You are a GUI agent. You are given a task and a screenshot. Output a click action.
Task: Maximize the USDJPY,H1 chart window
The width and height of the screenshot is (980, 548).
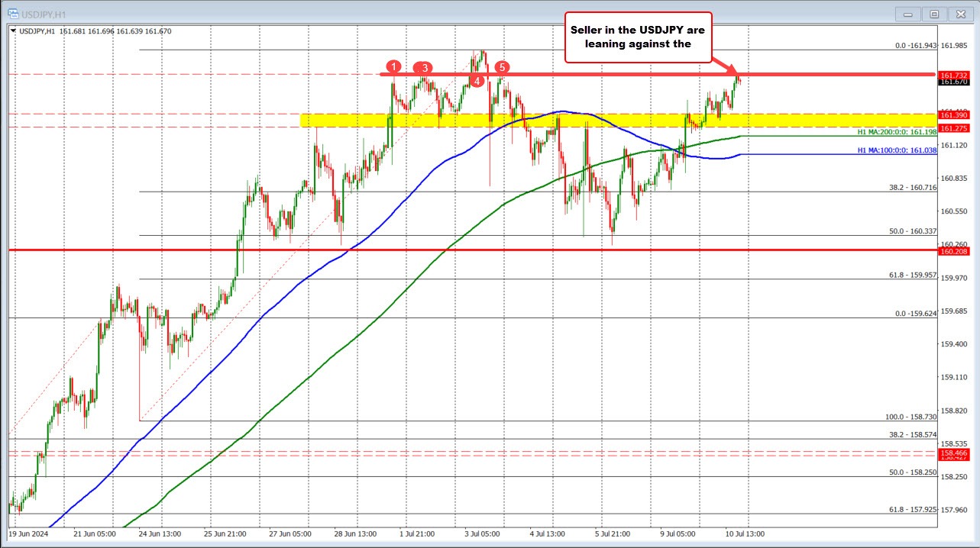(x=933, y=13)
